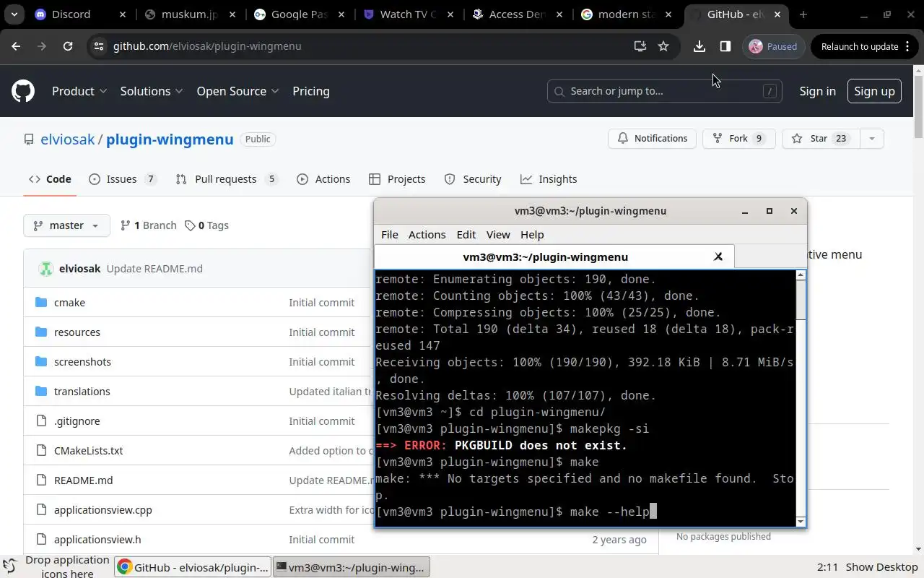The width and height of the screenshot is (924, 578).
Task: Open star lists dropdown arrow
Action: point(872,138)
